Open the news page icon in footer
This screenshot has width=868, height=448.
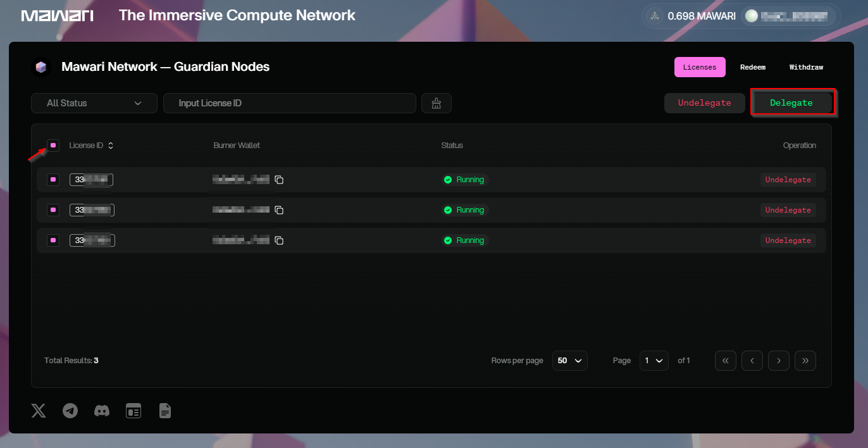tap(133, 411)
